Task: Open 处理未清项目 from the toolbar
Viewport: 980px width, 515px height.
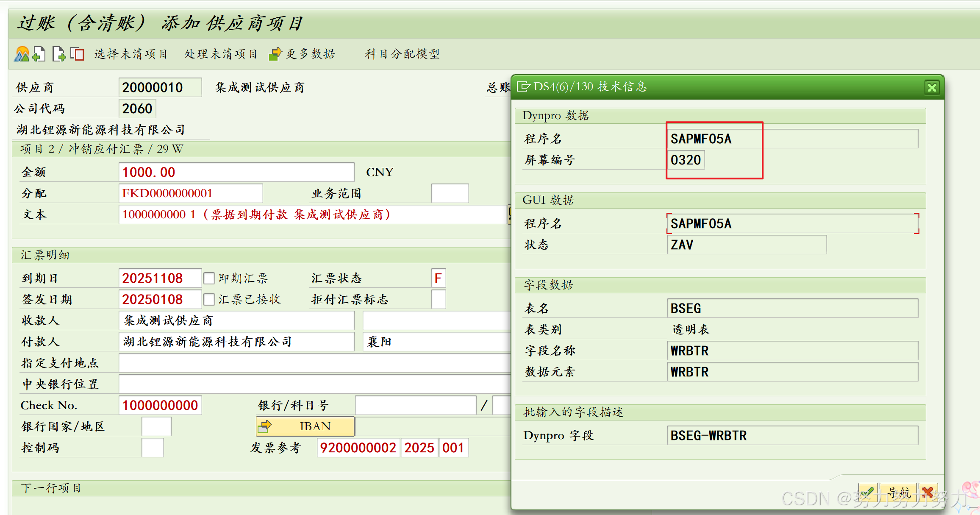Action: (x=221, y=54)
